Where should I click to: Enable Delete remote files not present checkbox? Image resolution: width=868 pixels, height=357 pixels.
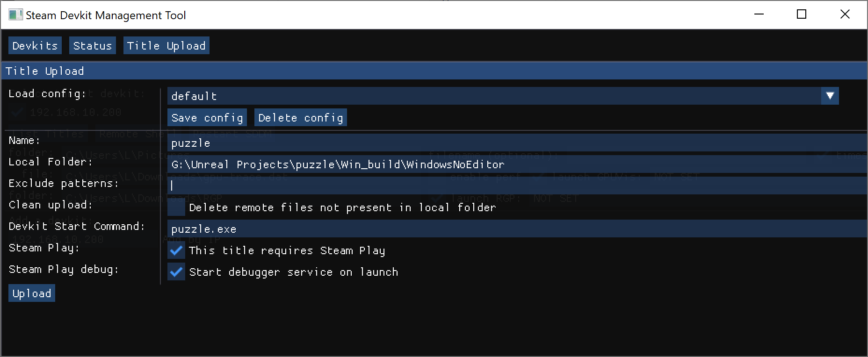coord(176,207)
